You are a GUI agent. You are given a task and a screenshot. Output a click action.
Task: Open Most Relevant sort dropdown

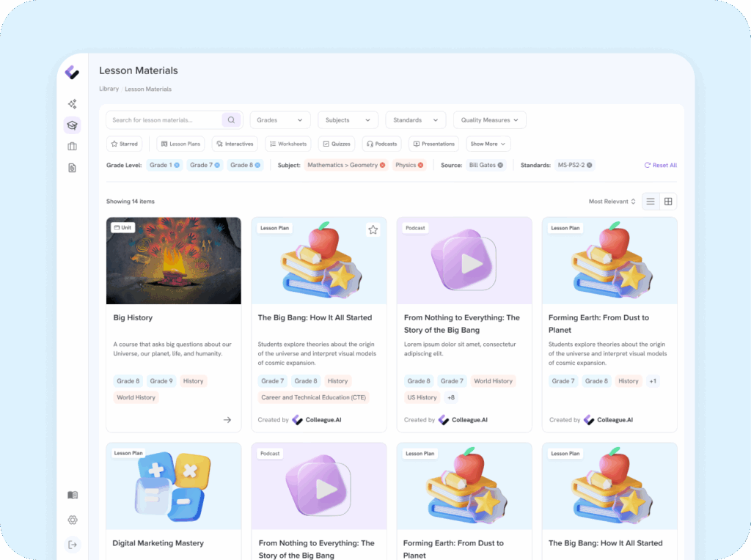[612, 202]
